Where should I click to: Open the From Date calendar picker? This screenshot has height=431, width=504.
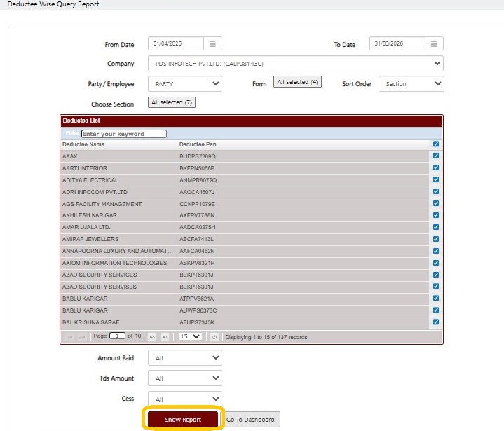point(212,43)
